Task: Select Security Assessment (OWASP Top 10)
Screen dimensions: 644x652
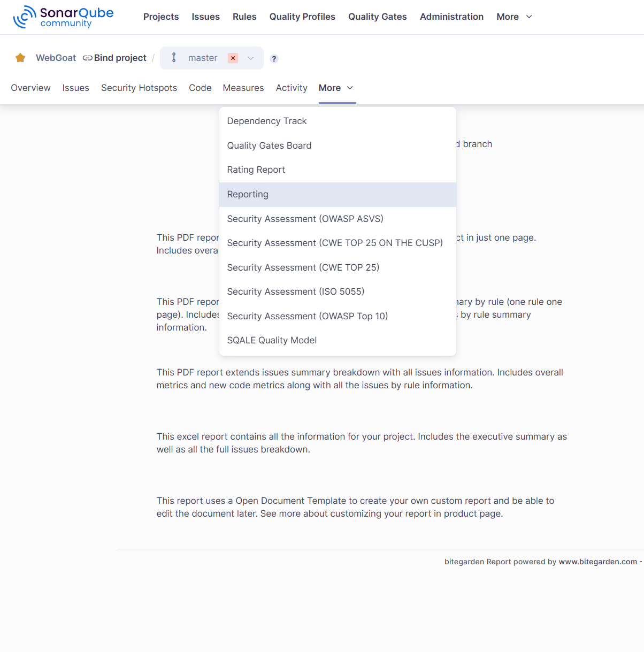Action: point(307,316)
